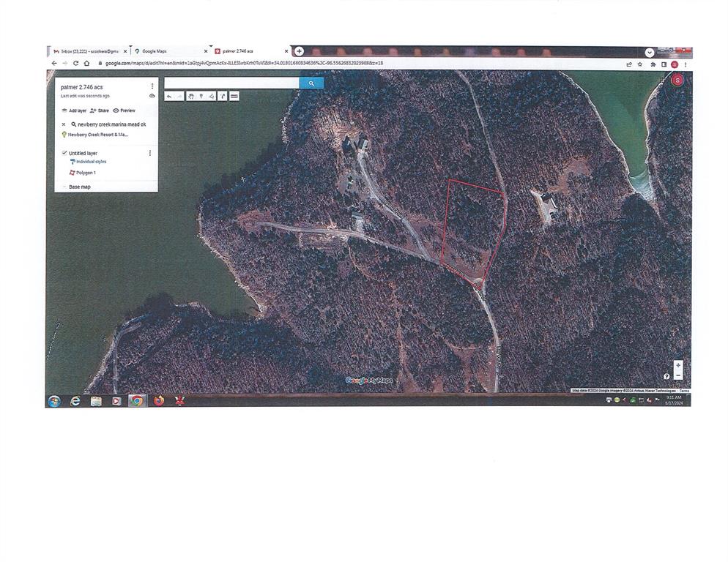Screen dimensions: 728x562
Task: Open File Explorer from taskbar
Action: click(x=96, y=401)
